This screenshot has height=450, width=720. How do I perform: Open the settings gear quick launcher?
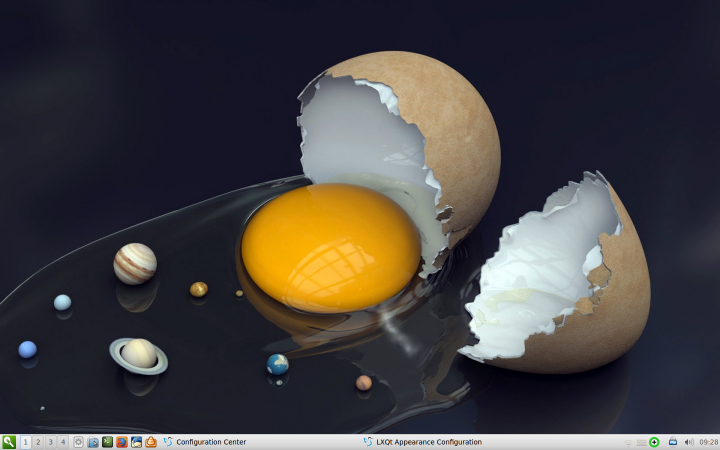[79, 442]
